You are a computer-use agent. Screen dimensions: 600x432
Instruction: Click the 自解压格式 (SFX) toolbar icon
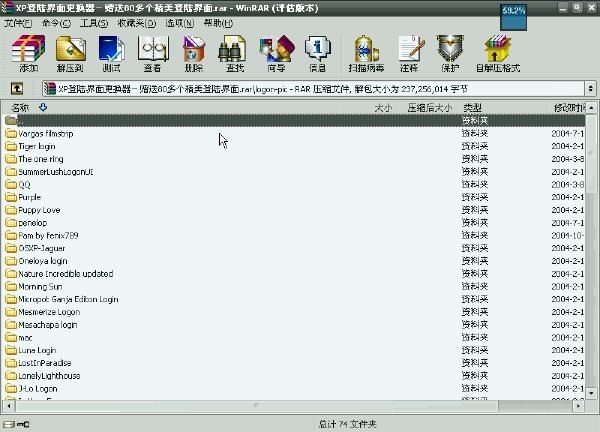pos(498,54)
